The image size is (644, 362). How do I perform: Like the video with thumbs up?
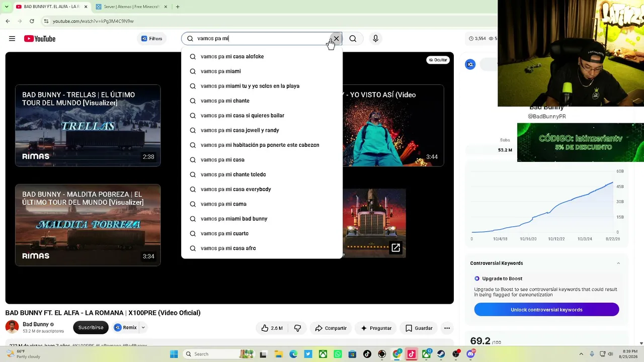(x=272, y=328)
